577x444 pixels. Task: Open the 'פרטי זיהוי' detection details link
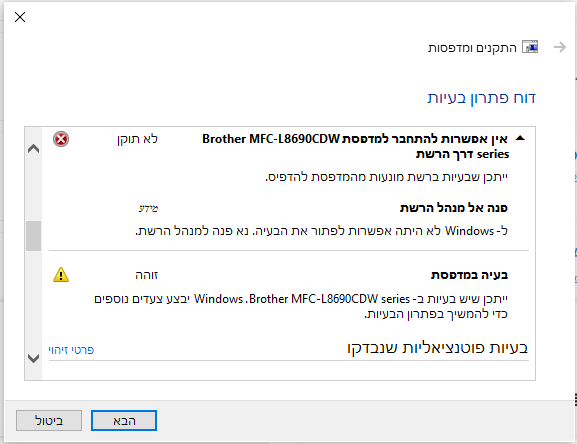[x=71, y=350]
